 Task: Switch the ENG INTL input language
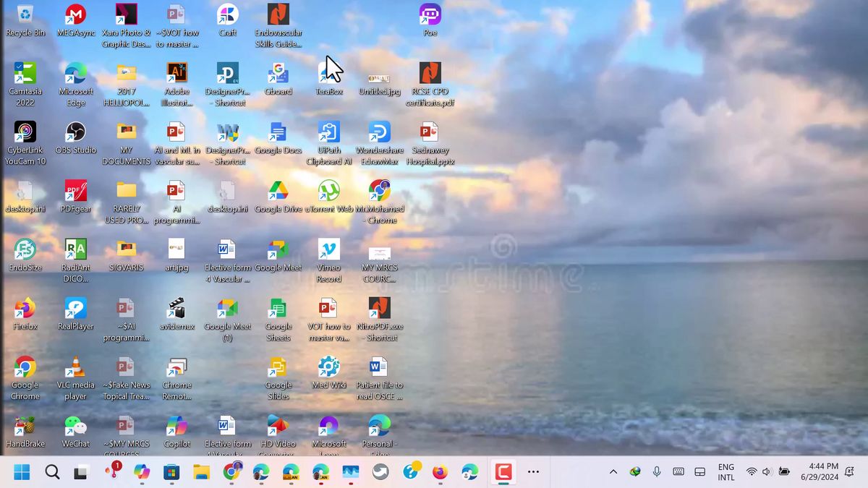pos(726,472)
